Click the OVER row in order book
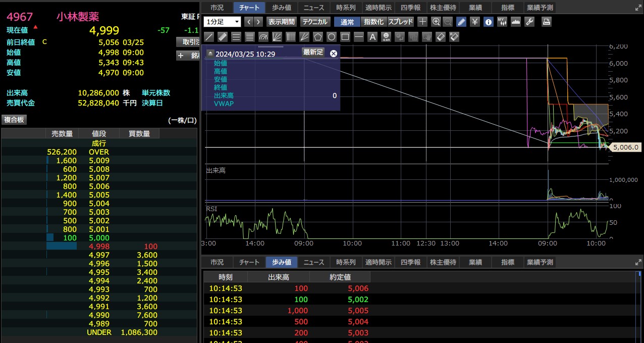Screen dimensions: 644x343 click(99, 152)
